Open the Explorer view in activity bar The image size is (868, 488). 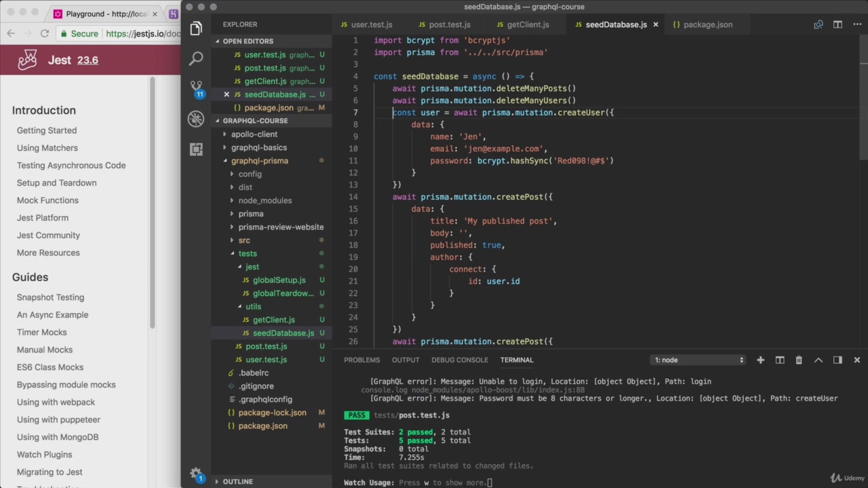pos(196,28)
